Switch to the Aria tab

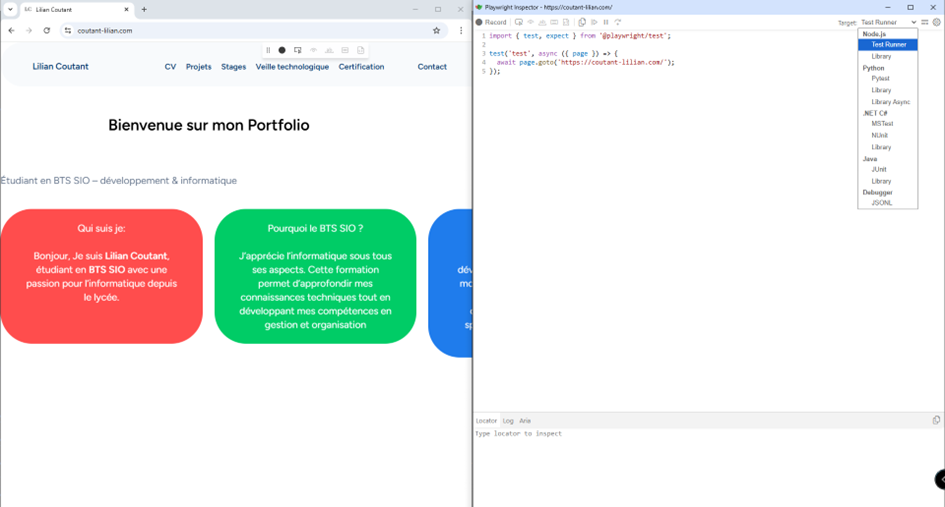pos(525,421)
